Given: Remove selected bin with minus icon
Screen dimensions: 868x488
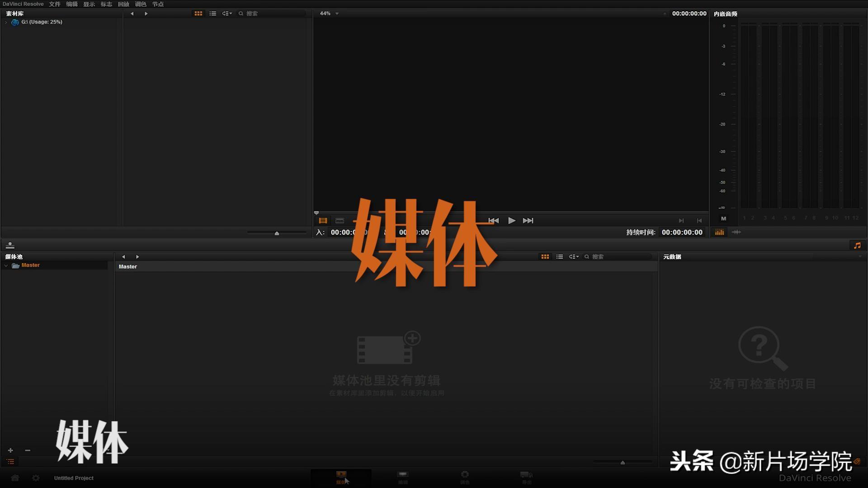Looking at the screenshot, I should (28, 450).
